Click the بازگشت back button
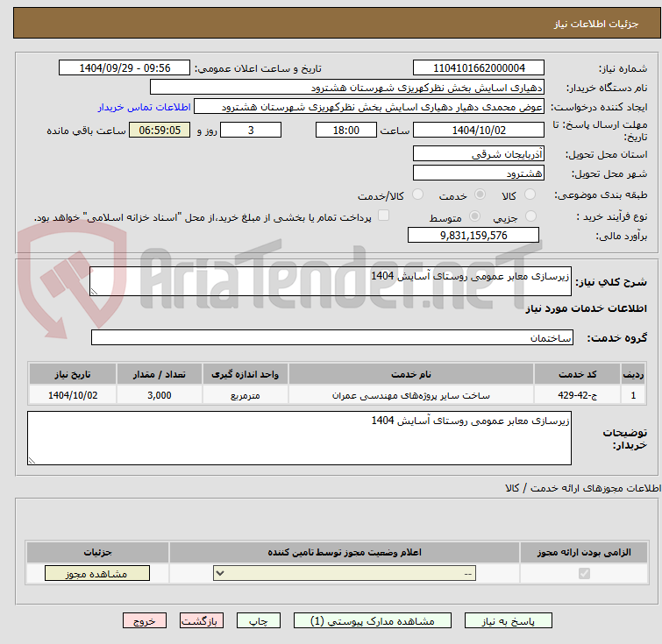Image resolution: width=662 pixels, height=644 pixels. (x=202, y=621)
